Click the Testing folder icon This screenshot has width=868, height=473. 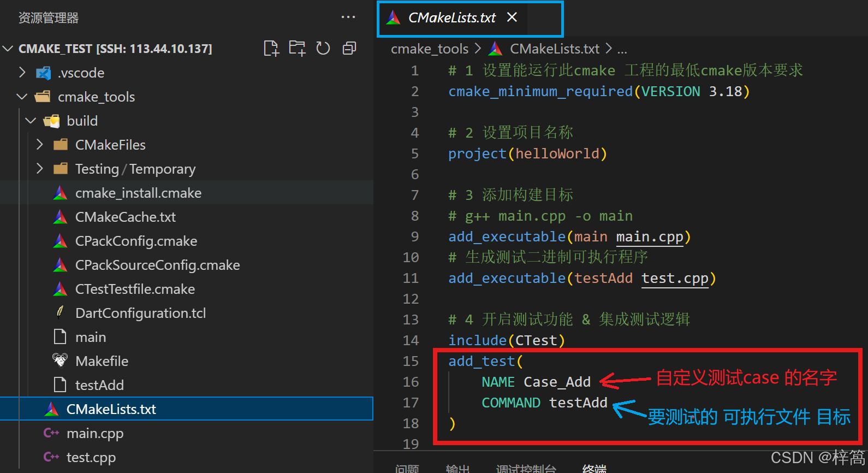tap(61, 169)
